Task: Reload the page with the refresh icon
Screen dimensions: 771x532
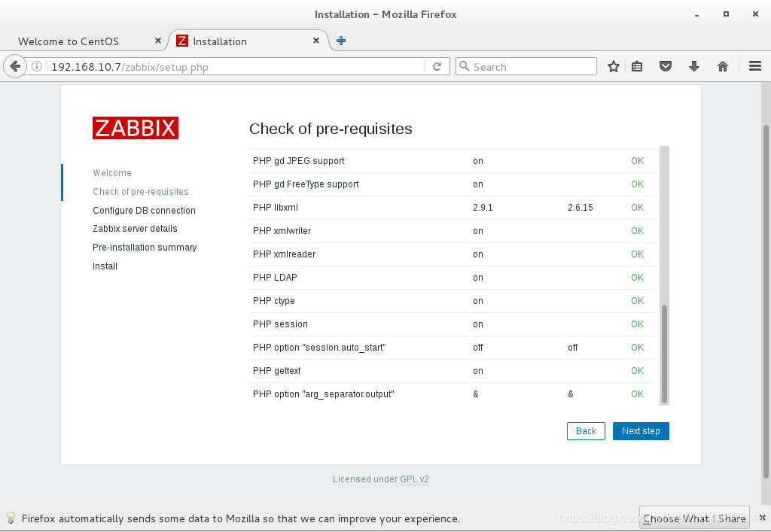Action: [x=437, y=66]
